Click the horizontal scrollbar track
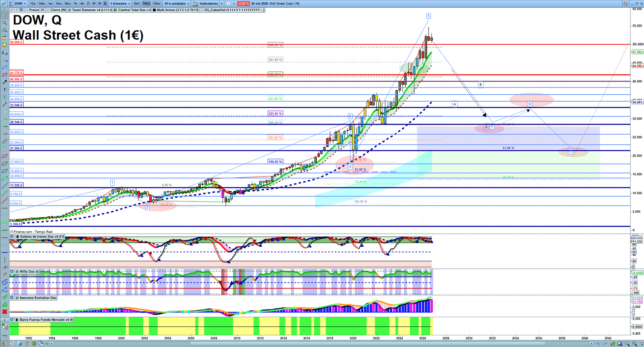This screenshot has width=644, height=347. click(x=322, y=344)
